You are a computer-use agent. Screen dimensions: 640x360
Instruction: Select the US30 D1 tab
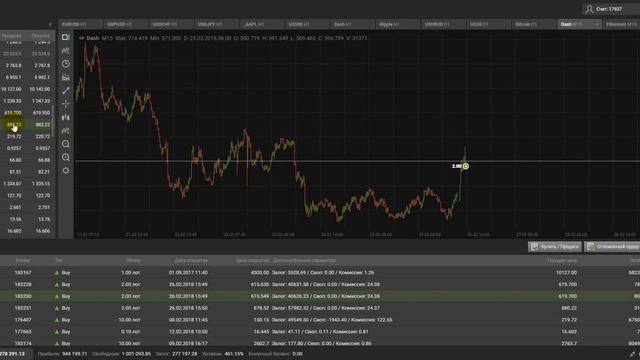488,24
